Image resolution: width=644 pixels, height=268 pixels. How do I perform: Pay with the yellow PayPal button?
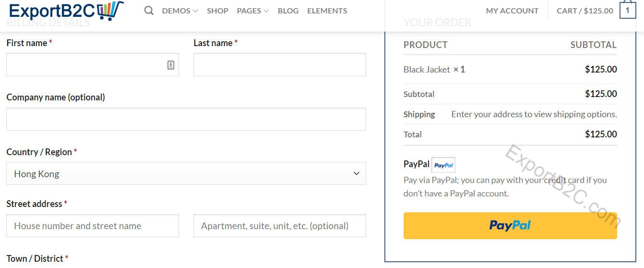coord(510,226)
